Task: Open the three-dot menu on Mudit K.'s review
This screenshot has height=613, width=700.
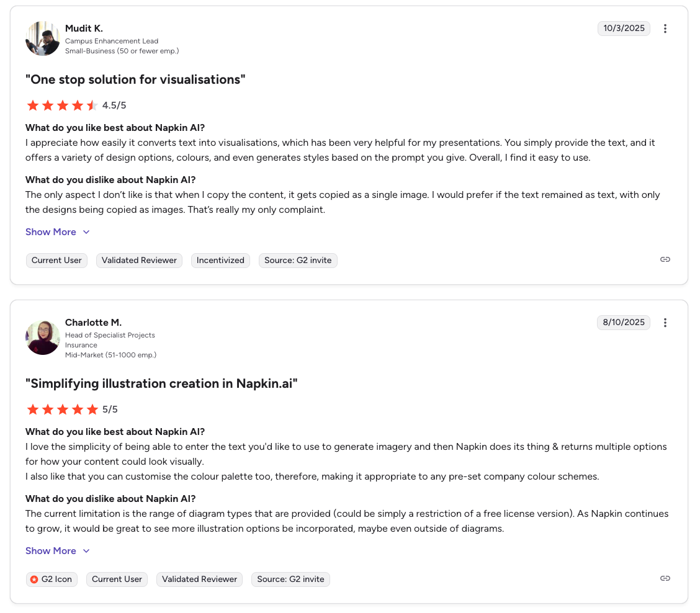Action: click(665, 29)
